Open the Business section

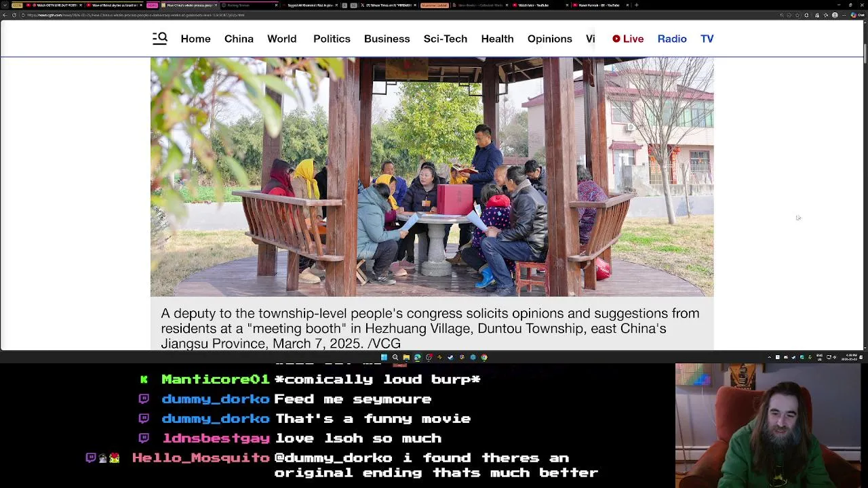387,39
